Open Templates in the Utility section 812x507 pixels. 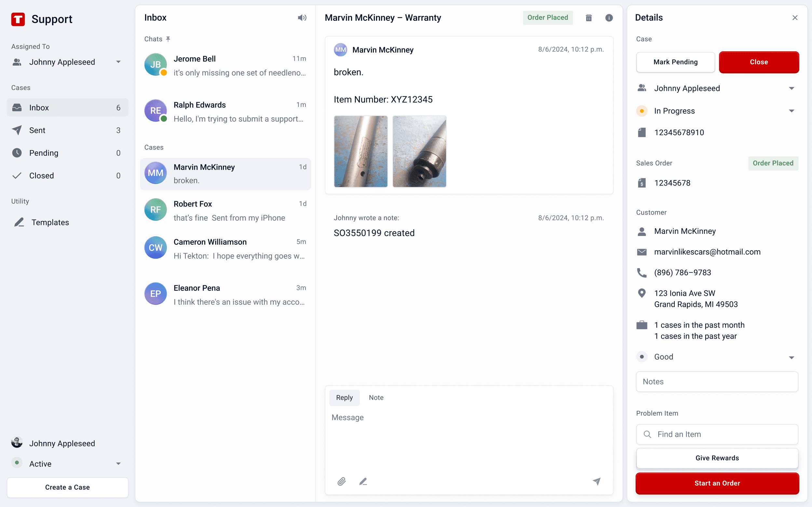[50, 222]
